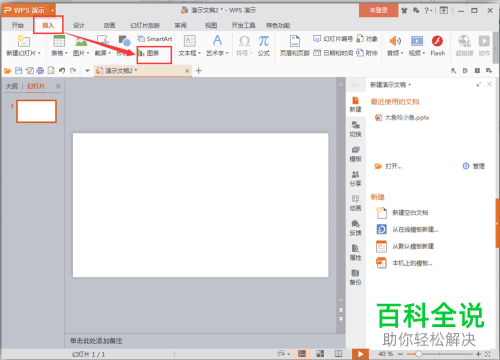Image resolution: width=500 pixels, height=360 pixels.
Task: Expand the 新建幻灯片 dropdown arrow
Action: tap(39, 53)
